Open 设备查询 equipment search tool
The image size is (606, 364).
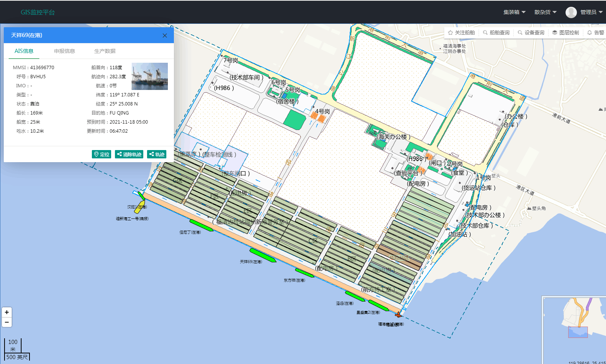pyautogui.click(x=531, y=33)
